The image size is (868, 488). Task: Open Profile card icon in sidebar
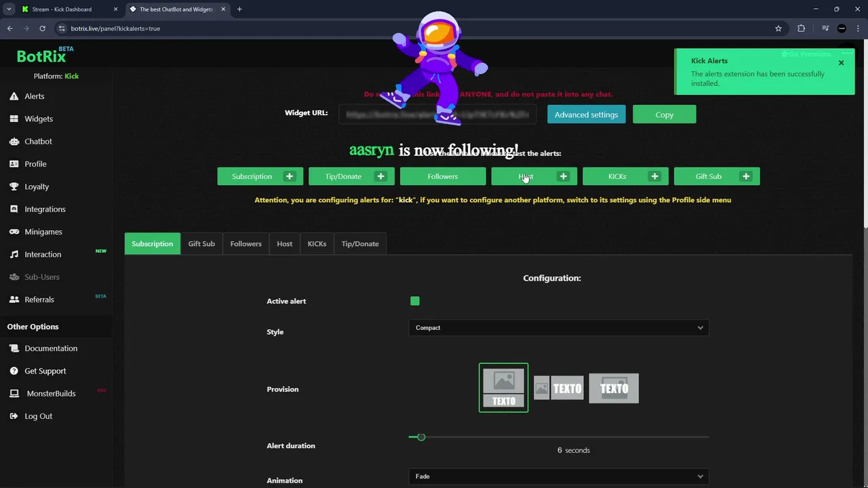(14, 164)
